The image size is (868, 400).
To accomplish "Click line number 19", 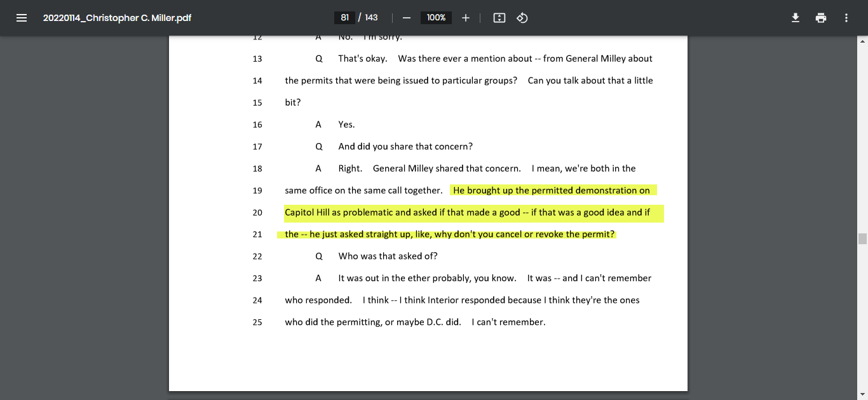I will tap(257, 191).
